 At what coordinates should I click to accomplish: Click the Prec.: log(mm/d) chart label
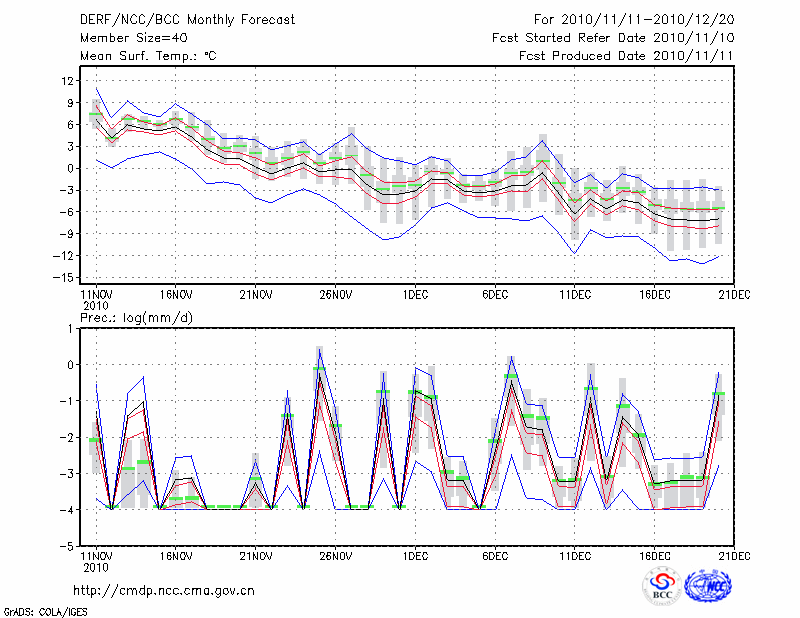coord(135,317)
